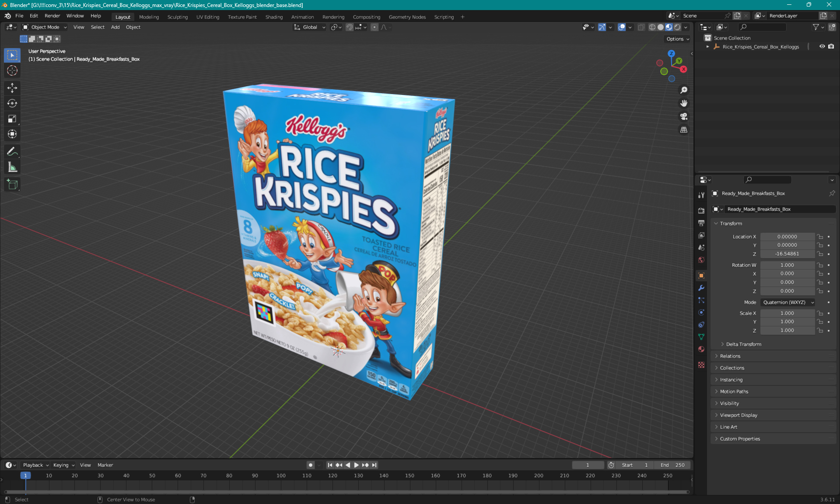
Task: Toggle X-ray mode in viewport header
Action: point(641,27)
